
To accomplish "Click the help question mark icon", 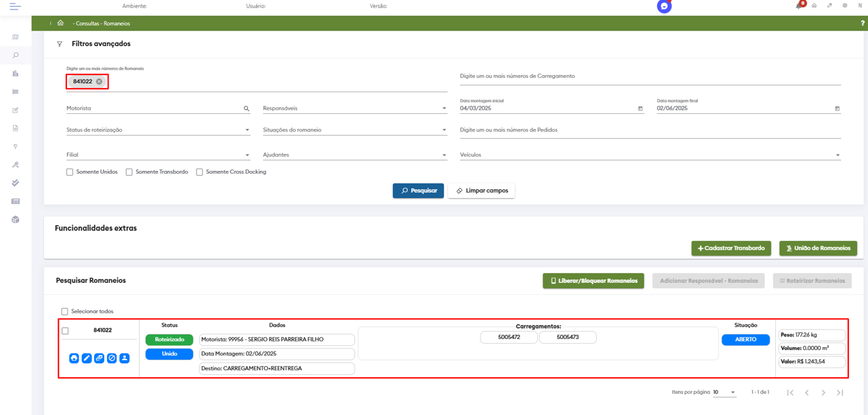I will (862, 23).
